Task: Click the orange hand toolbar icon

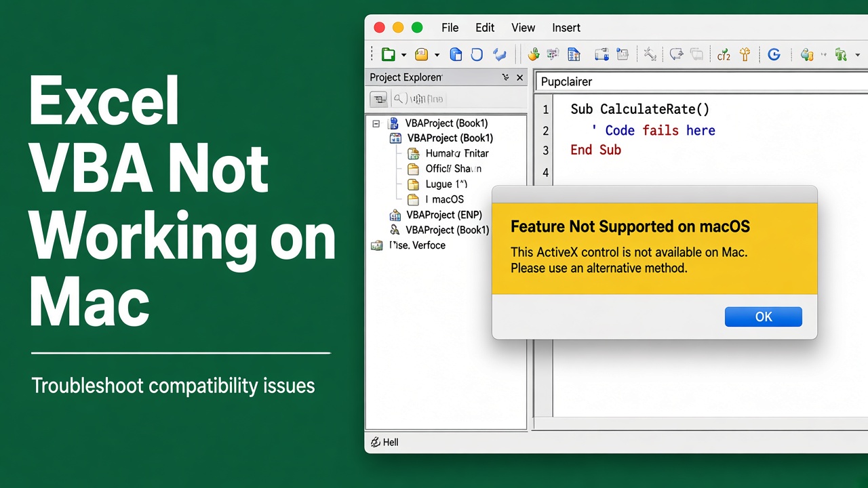Action: coord(534,55)
